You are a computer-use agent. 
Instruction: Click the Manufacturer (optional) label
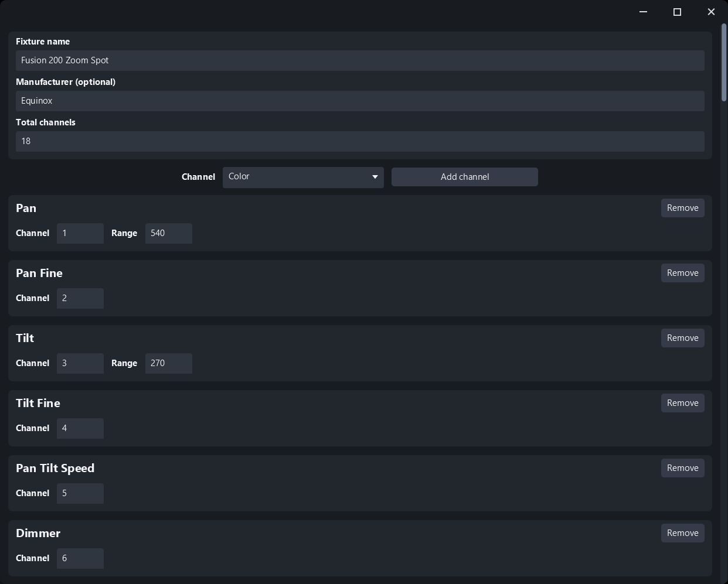(x=66, y=82)
